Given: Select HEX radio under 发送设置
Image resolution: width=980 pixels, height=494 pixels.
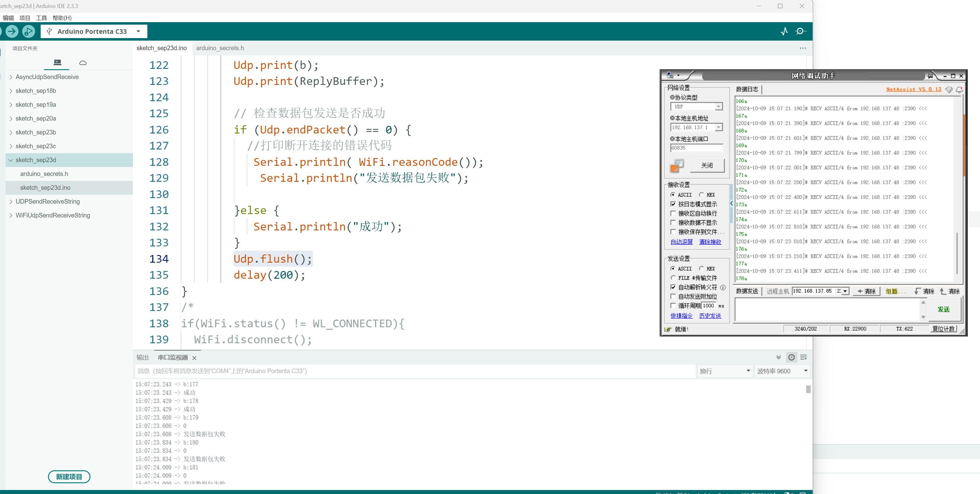Looking at the screenshot, I should point(701,269).
